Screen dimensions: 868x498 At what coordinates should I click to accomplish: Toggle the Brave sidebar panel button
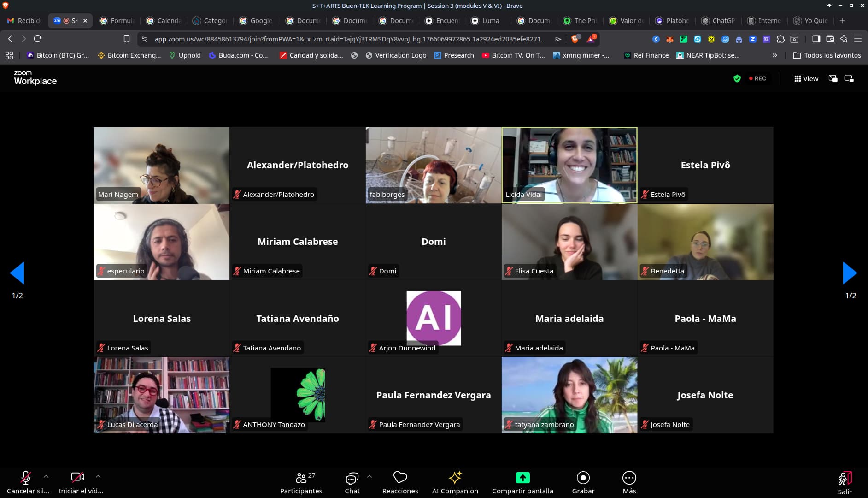click(x=816, y=39)
